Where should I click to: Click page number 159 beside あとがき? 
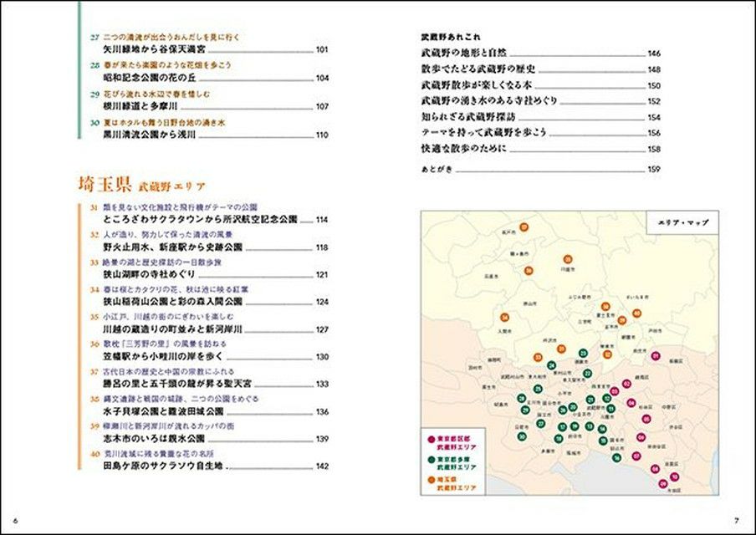coord(655,170)
